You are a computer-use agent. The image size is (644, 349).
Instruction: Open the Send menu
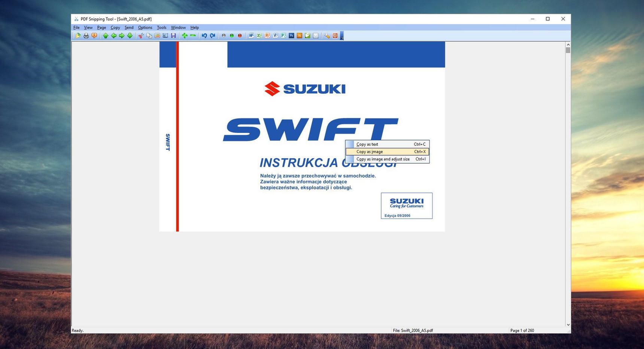coord(129,27)
